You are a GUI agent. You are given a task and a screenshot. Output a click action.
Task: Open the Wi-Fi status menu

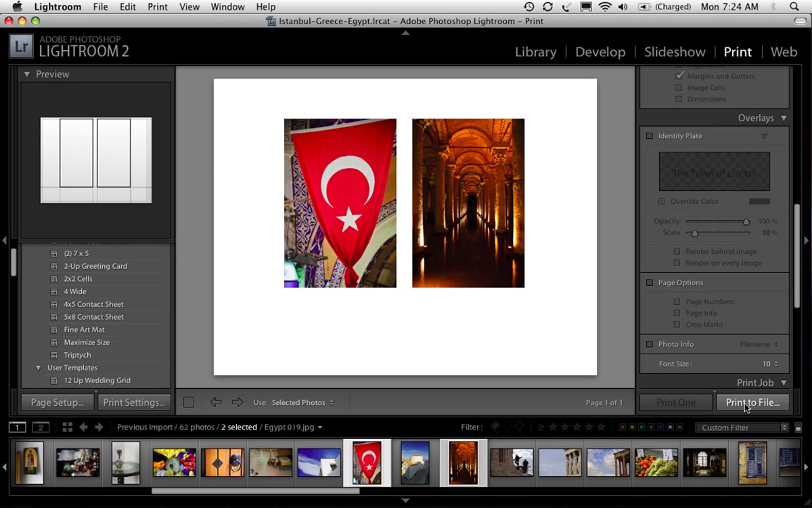pyautogui.click(x=605, y=7)
